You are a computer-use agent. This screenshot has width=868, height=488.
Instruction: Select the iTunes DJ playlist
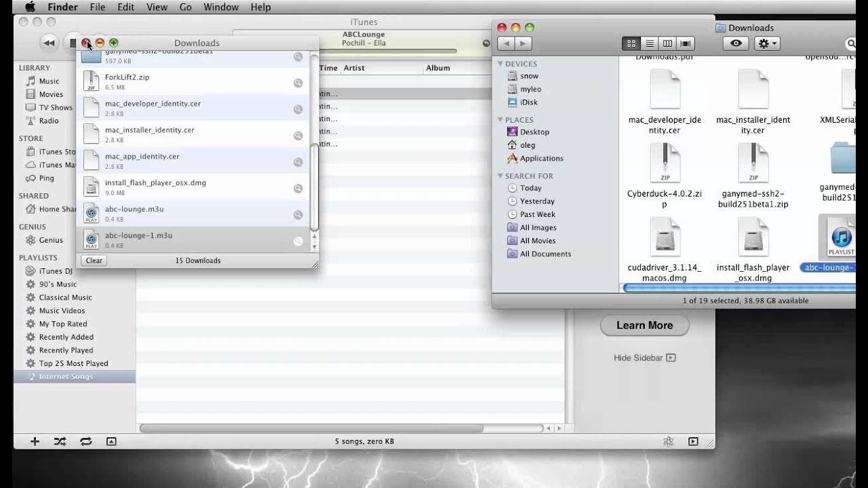(56, 271)
